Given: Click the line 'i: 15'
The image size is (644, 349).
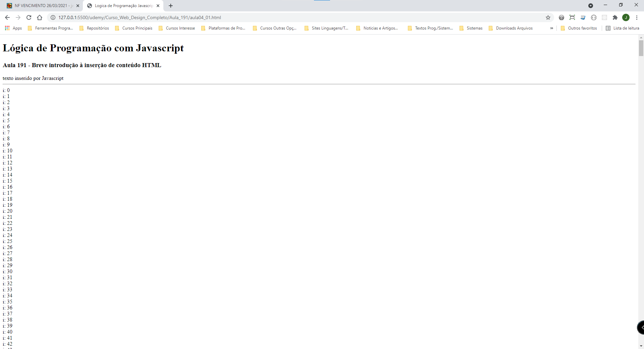Looking at the screenshot, I should point(7,181).
